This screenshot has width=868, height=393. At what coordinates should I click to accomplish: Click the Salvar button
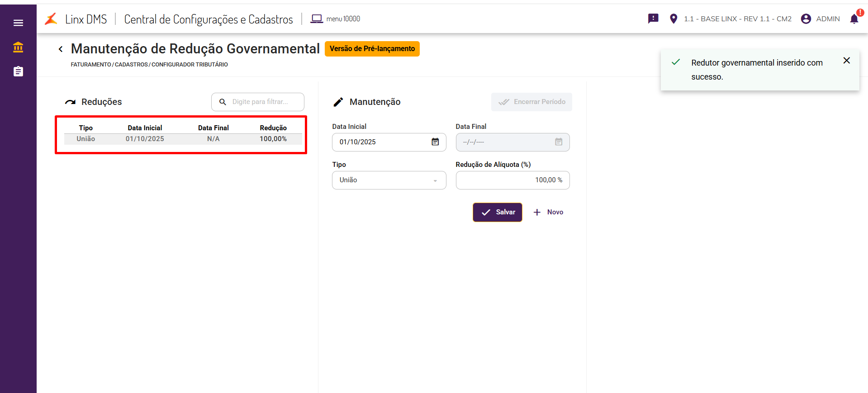click(x=497, y=212)
